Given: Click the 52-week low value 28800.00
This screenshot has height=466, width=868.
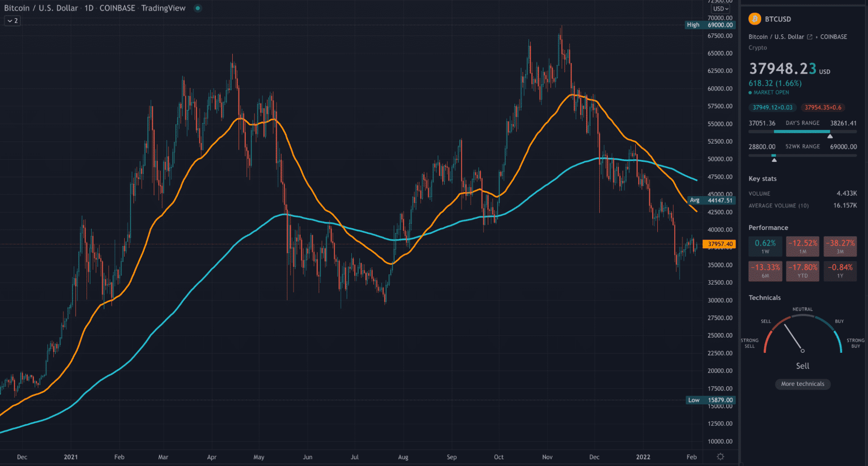Looking at the screenshot, I should tap(762, 147).
